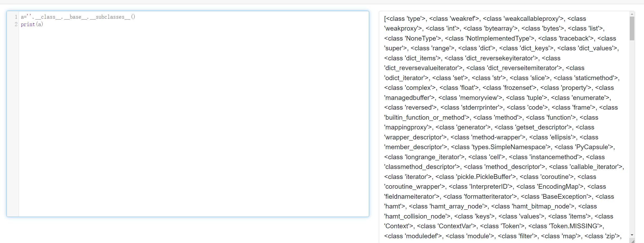Click 'memoryview' in the output
The height and width of the screenshot is (243, 644).
(479, 98)
